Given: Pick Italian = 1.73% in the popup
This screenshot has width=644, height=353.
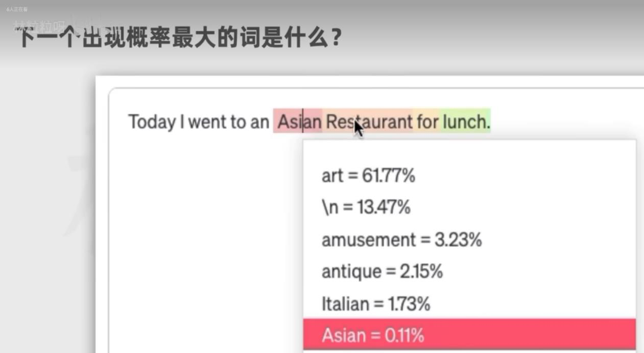Looking at the screenshot, I should [x=376, y=304].
